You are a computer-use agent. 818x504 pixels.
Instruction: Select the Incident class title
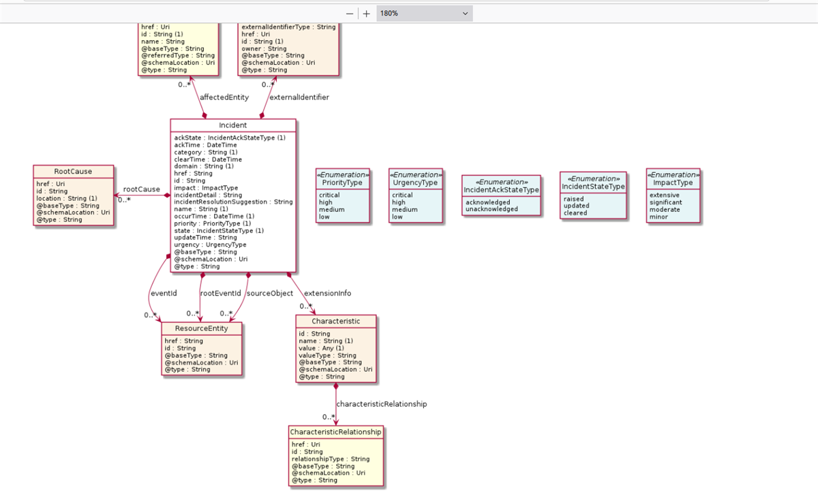coord(233,125)
